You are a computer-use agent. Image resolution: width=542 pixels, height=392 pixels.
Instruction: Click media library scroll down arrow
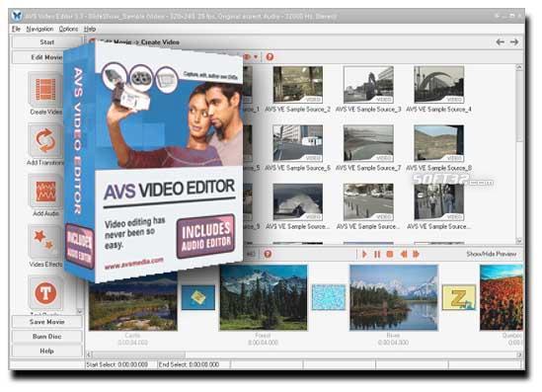(x=519, y=240)
